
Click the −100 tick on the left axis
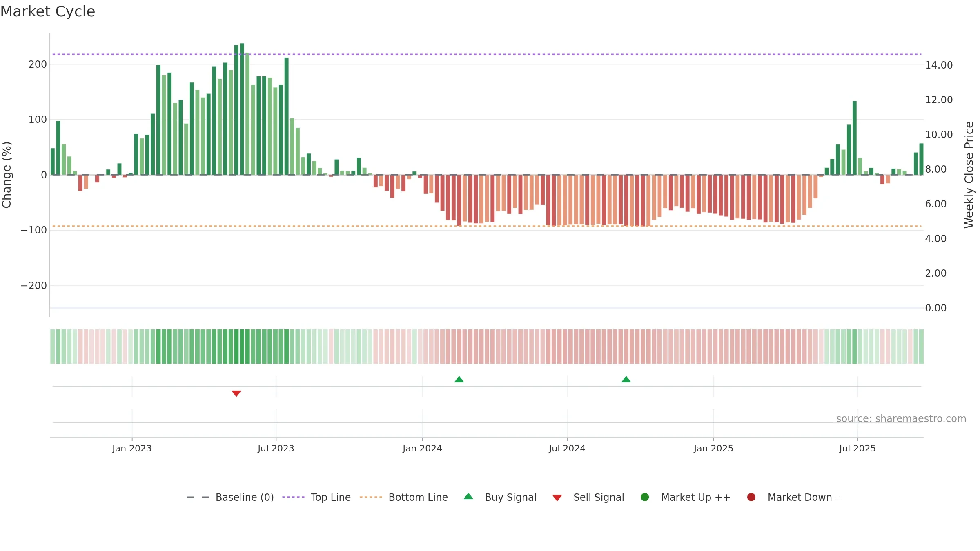coord(34,230)
